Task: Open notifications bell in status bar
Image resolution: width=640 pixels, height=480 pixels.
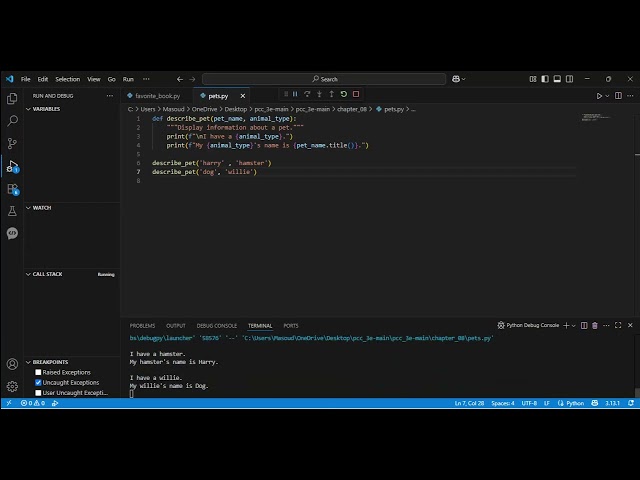Action: (x=631, y=403)
